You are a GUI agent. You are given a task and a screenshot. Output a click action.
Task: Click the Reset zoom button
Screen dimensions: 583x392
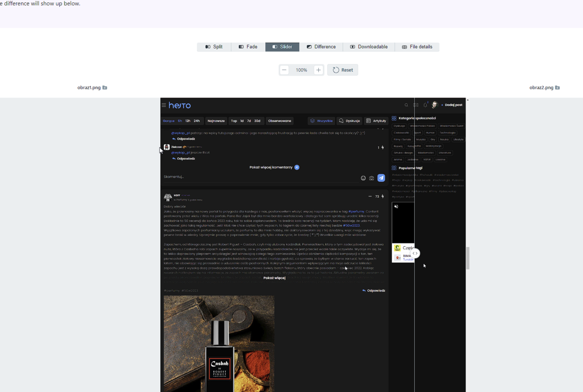click(x=343, y=70)
